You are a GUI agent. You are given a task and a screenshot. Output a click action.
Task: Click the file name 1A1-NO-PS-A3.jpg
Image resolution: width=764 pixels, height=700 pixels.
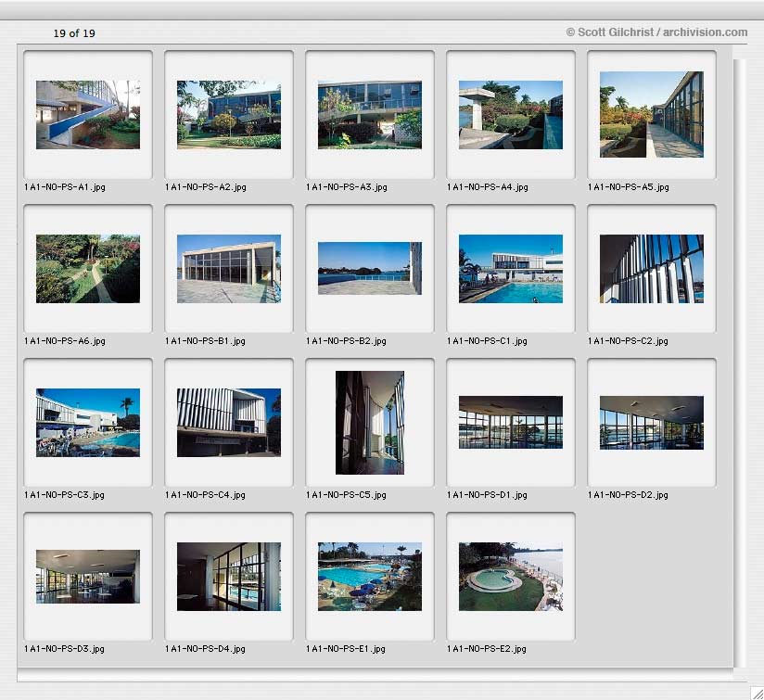pyautogui.click(x=347, y=187)
